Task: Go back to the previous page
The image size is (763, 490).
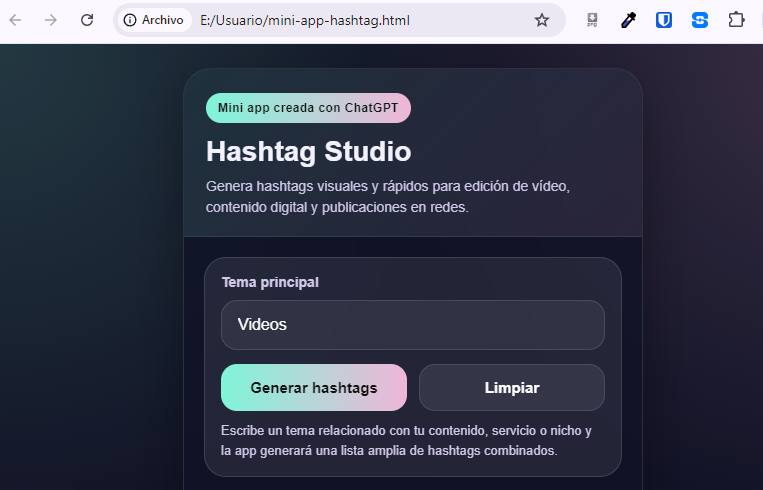Action: pyautogui.click(x=16, y=20)
